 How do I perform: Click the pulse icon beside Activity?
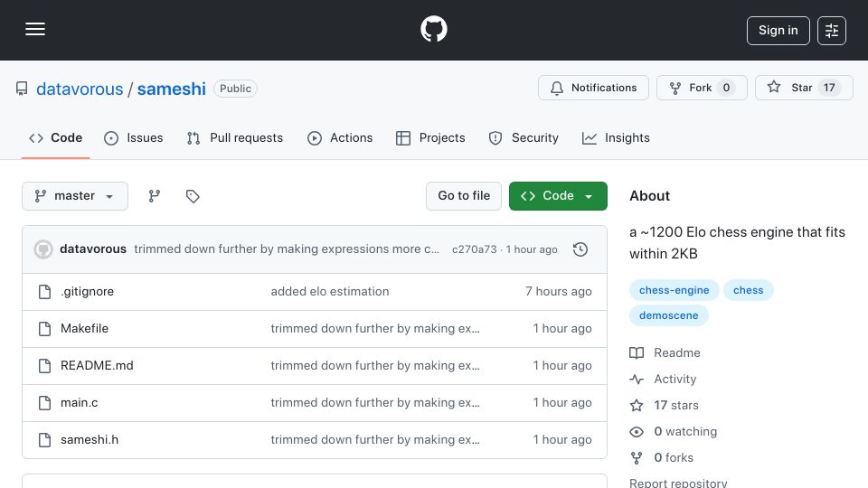click(x=637, y=379)
